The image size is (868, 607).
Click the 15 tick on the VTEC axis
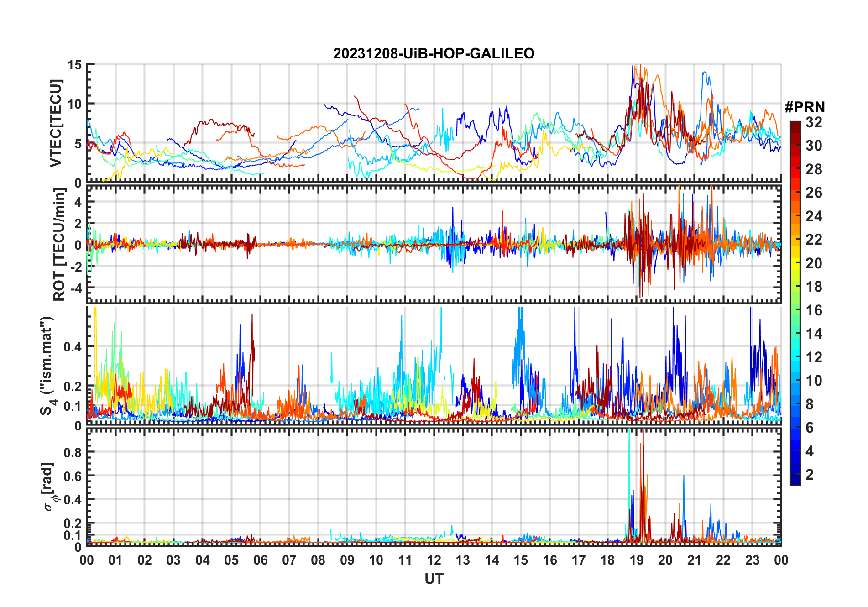(75, 65)
